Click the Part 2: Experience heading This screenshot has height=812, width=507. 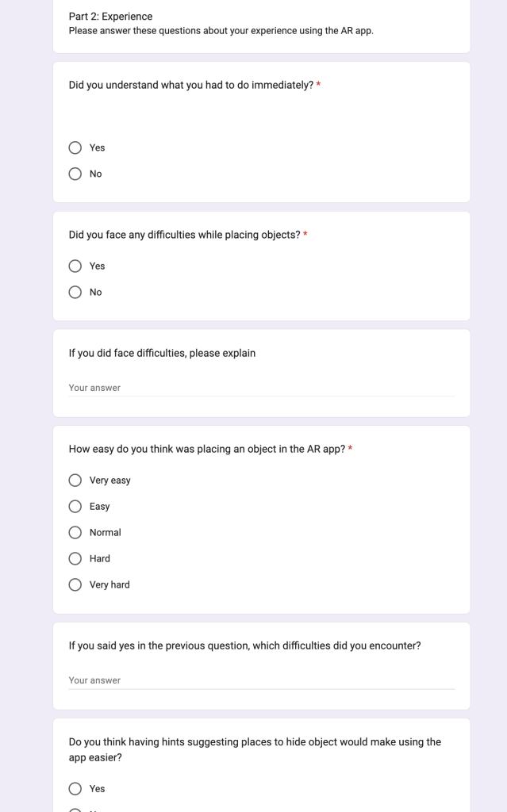click(110, 17)
